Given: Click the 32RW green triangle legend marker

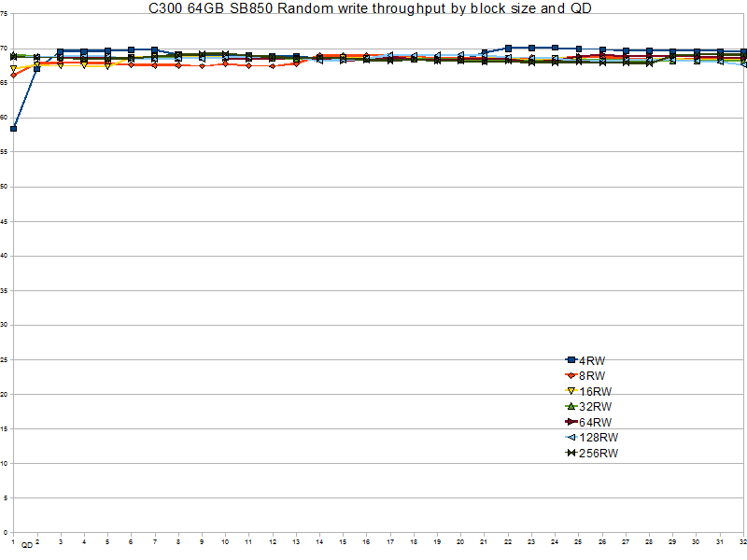Looking at the screenshot, I should 571,406.
